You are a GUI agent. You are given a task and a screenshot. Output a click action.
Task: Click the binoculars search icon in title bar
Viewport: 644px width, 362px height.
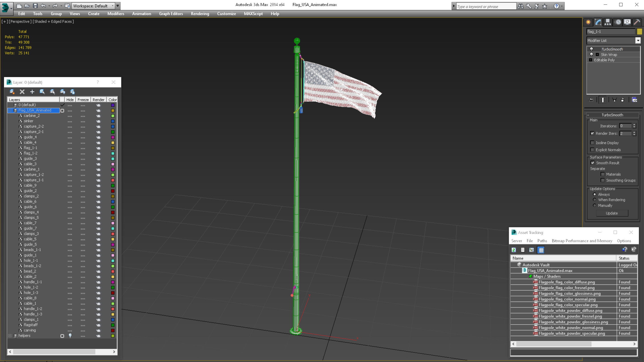pyautogui.click(x=521, y=6)
